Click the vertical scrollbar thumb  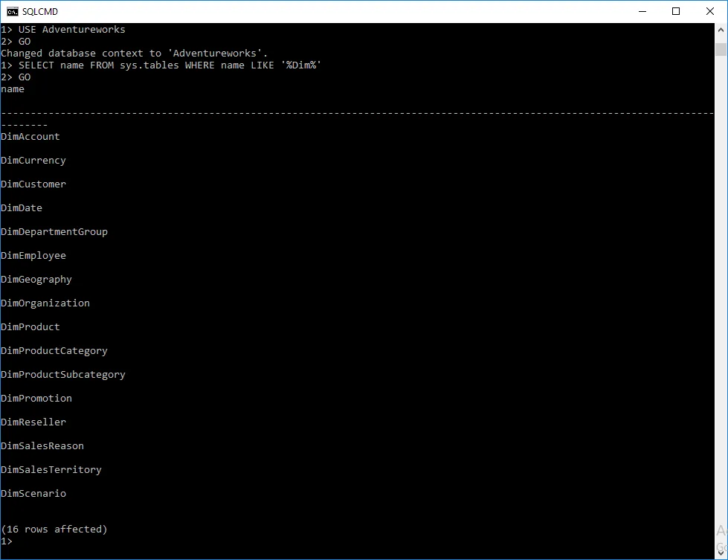point(721,49)
